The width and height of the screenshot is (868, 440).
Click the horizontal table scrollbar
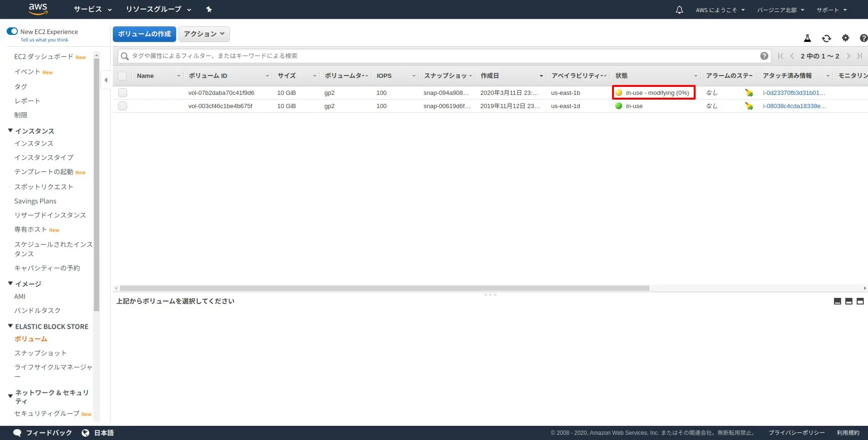[x=384, y=288]
